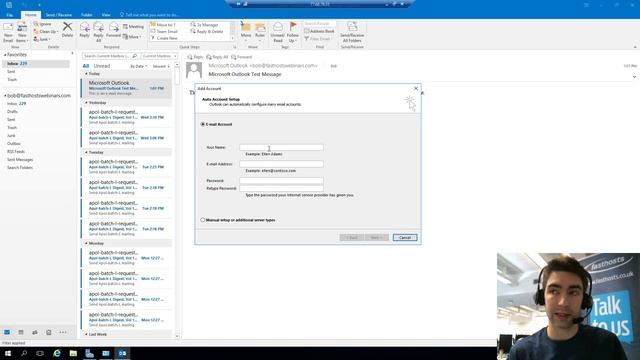Image resolution: width=640 pixels, height=360 pixels.
Task: Select Manual setup or additional server types
Action: (202, 220)
